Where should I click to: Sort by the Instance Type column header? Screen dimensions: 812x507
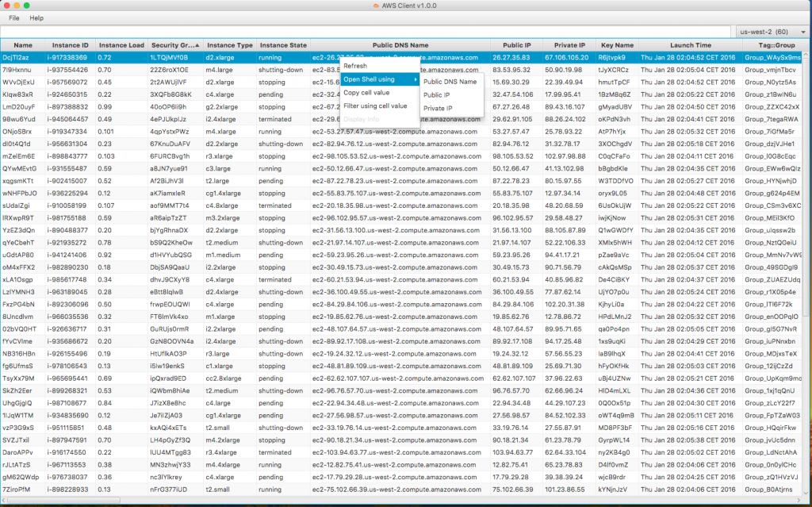[230, 45]
